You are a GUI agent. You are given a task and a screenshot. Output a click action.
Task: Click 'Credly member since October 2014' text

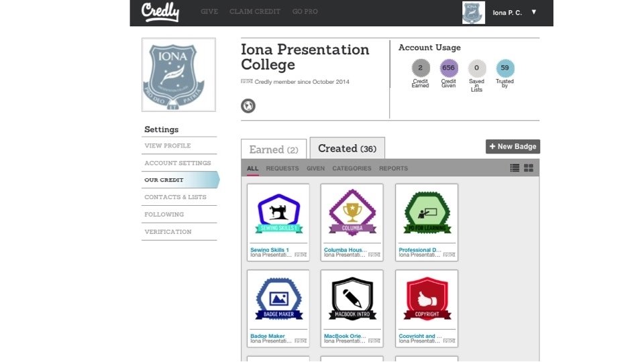[x=302, y=82]
